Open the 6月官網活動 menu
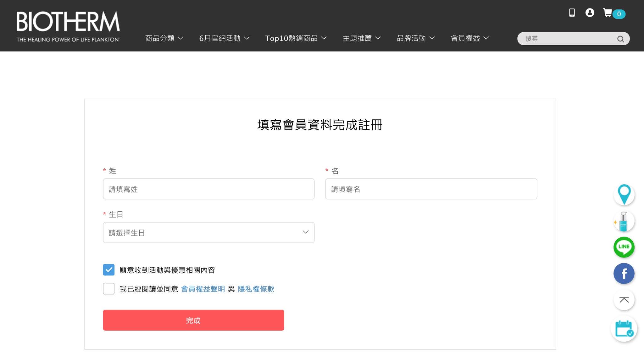Viewport: 644px width, 359px height. point(224,38)
